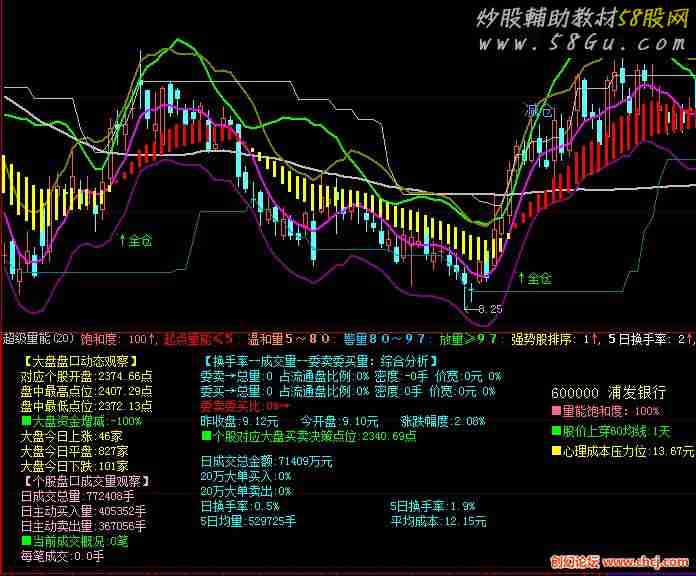
Task: Click the 日主动买入量:405352手 row
Action: [83, 511]
